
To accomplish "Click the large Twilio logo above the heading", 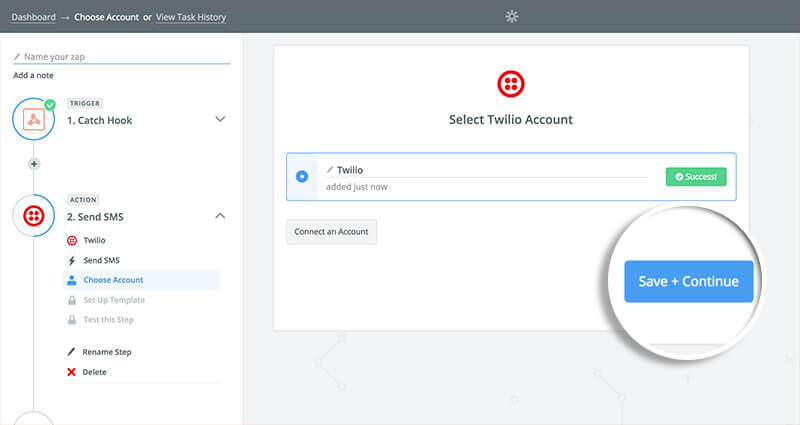I will (511, 84).
